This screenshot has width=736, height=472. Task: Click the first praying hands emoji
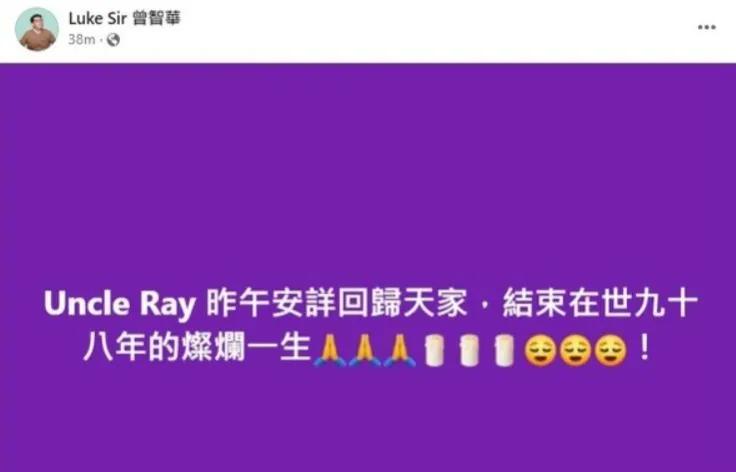point(330,350)
